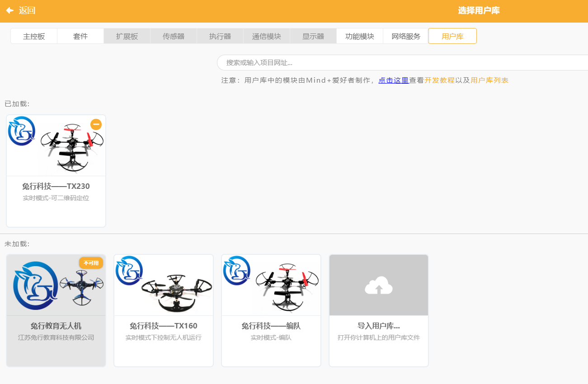588x384 pixels.
Task: Click the 实时模式-可二维码定位 description
Action: [x=56, y=198]
